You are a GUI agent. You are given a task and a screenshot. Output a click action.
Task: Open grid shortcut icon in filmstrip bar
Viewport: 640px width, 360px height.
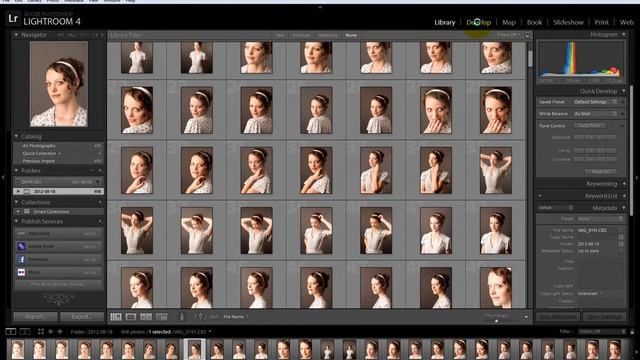coord(41,331)
